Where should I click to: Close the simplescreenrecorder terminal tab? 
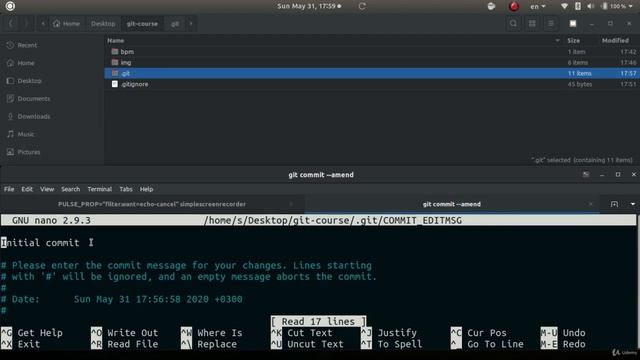[x=291, y=204]
